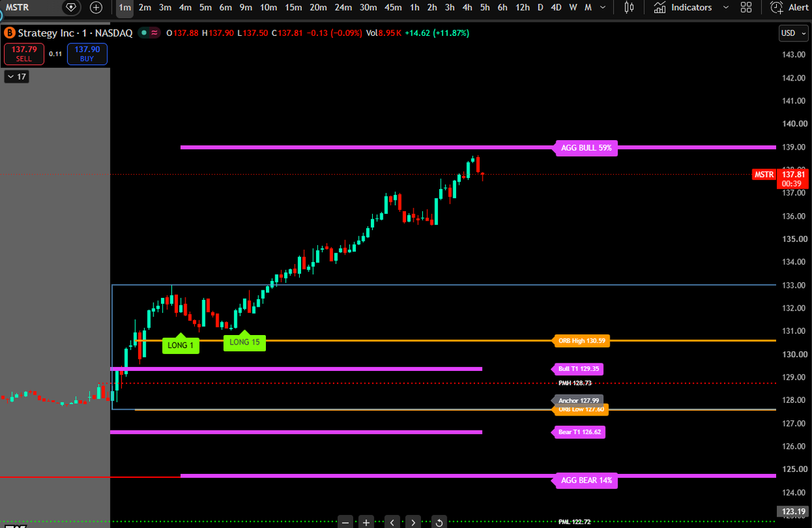Click the SELL 137.79 button
812x528 pixels.
24,53
